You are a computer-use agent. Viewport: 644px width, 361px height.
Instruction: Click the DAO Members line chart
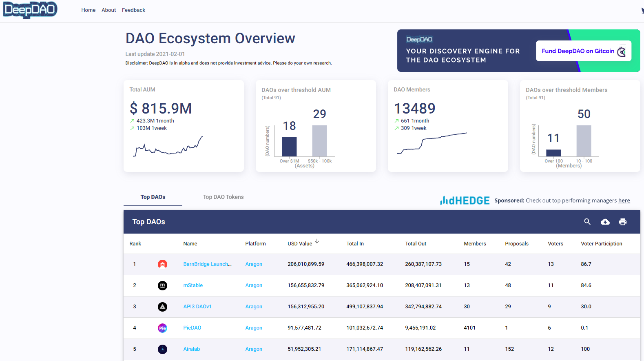(x=432, y=143)
